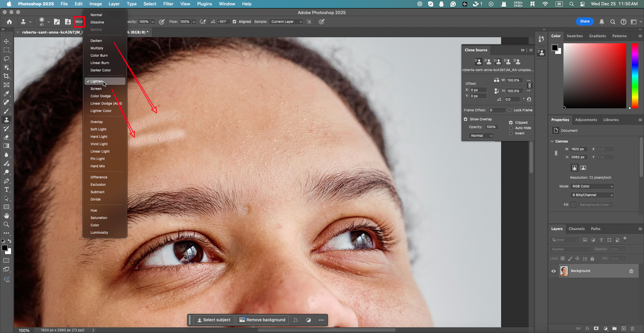The width and height of the screenshot is (644, 333).
Task: Create a new layer
Action: [623, 328]
